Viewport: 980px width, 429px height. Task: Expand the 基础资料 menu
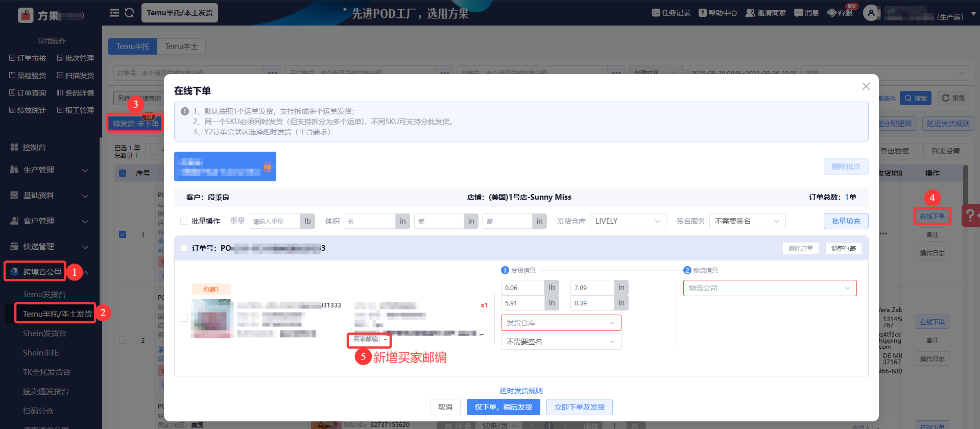tap(50, 196)
